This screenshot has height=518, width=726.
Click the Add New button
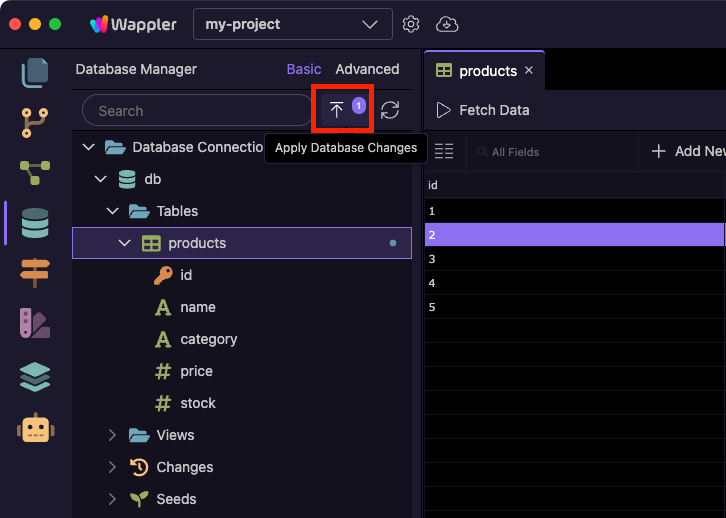coord(688,151)
